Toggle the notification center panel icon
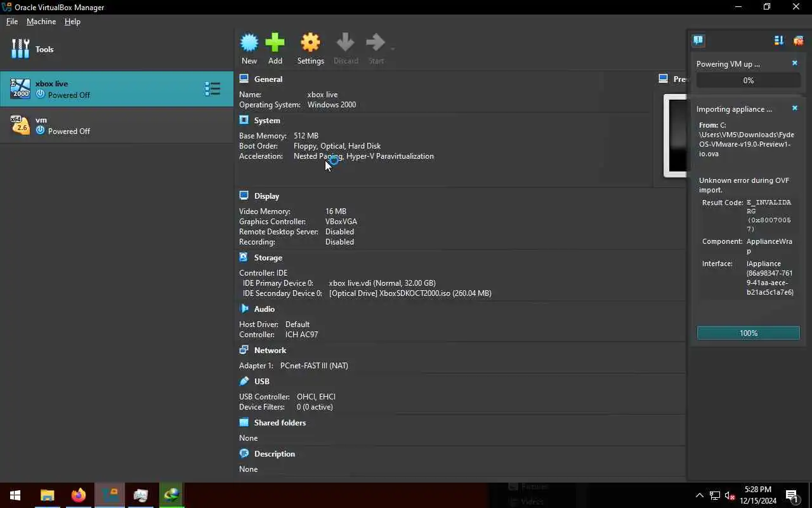This screenshot has height=508, width=812. [x=698, y=41]
